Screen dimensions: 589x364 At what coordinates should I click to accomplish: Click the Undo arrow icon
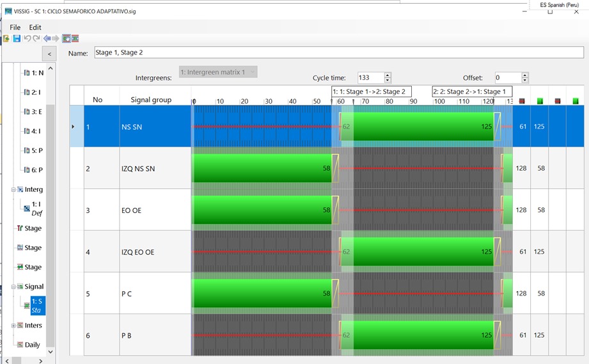pyautogui.click(x=27, y=39)
